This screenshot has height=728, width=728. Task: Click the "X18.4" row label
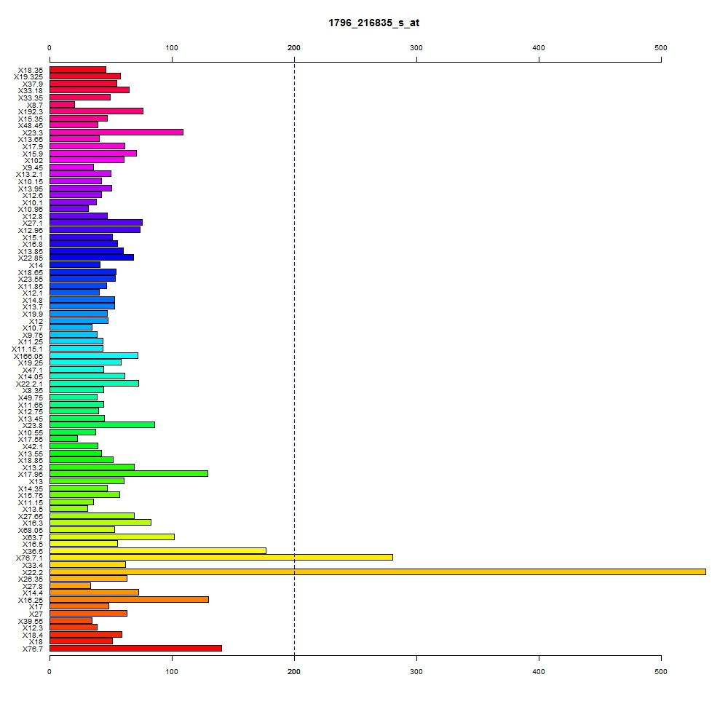click(x=33, y=635)
